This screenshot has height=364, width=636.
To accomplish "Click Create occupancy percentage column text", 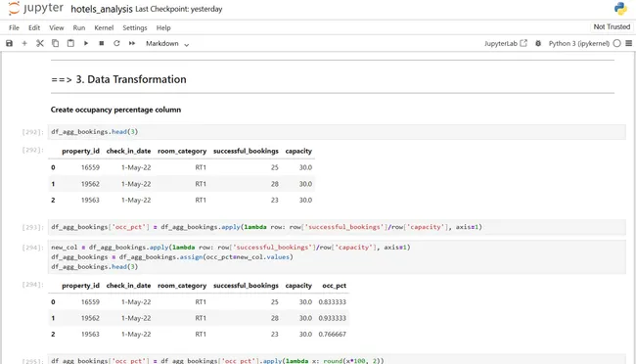I will (x=116, y=110).
